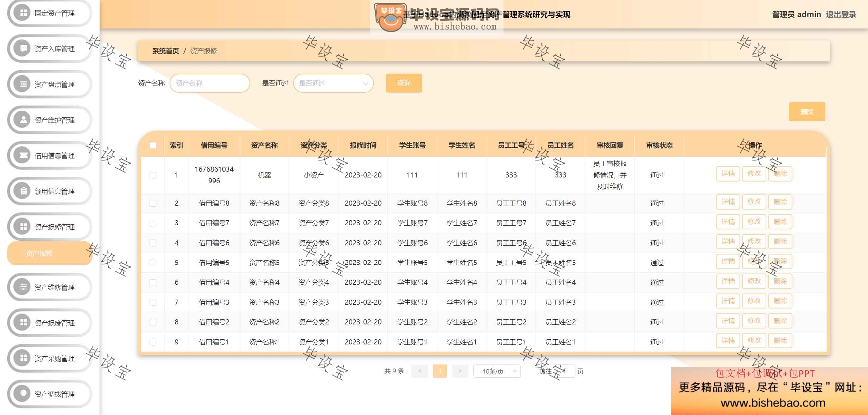The width and height of the screenshot is (868, 415).
Task: Click the 报修时间 column header
Action: (363, 145)
